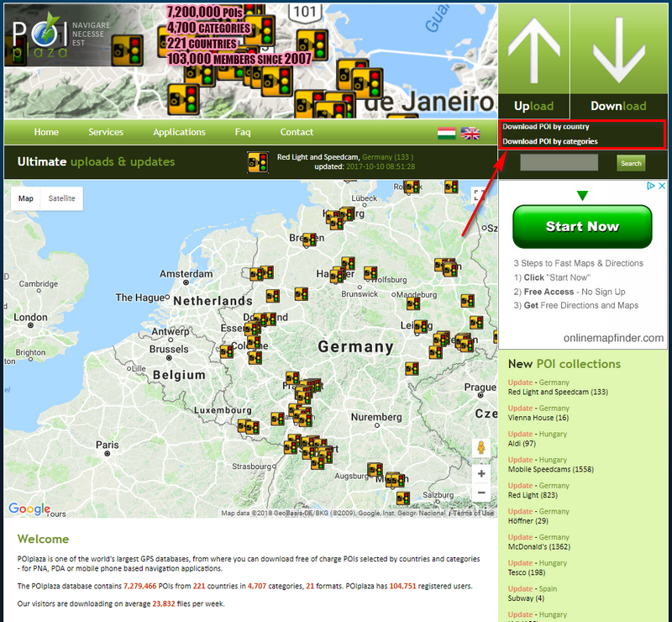The image size is (672, 622).
Task: Open the Upload label link
Action: pos(533,106)
